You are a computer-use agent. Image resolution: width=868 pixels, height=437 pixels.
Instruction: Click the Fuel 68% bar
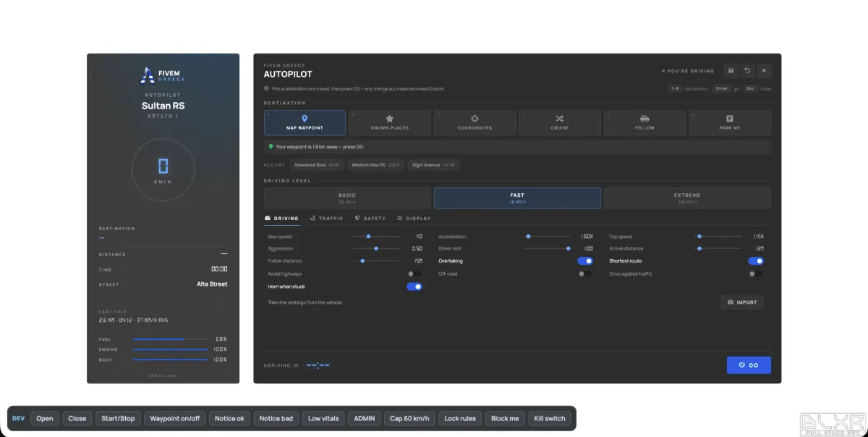click(170, 339)
